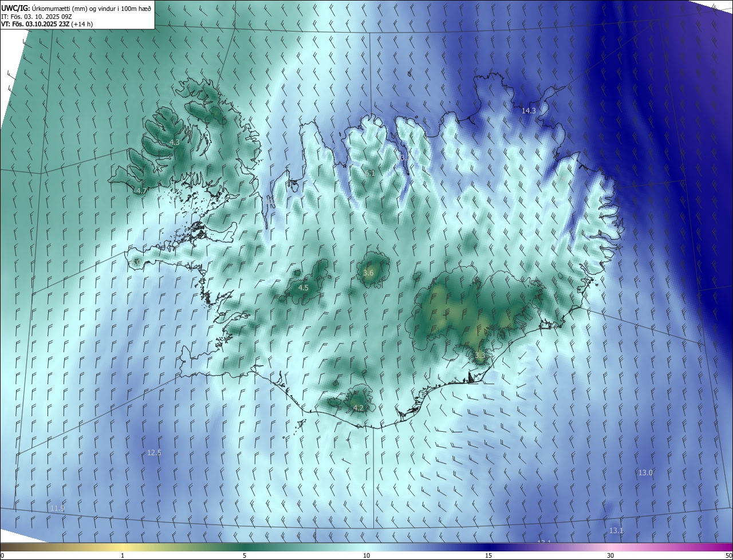The width and height of the screenshot is (733, 560).
Task: Click the 4.7 value label on the map
Action: coord(141,191)
